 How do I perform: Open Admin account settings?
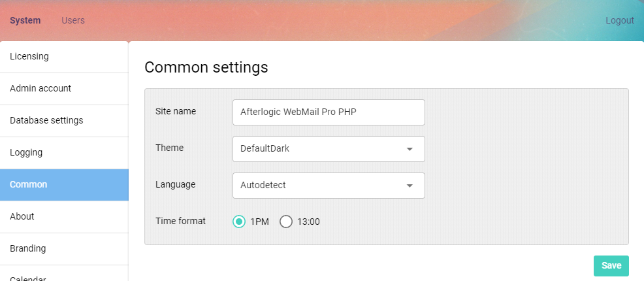40,88
